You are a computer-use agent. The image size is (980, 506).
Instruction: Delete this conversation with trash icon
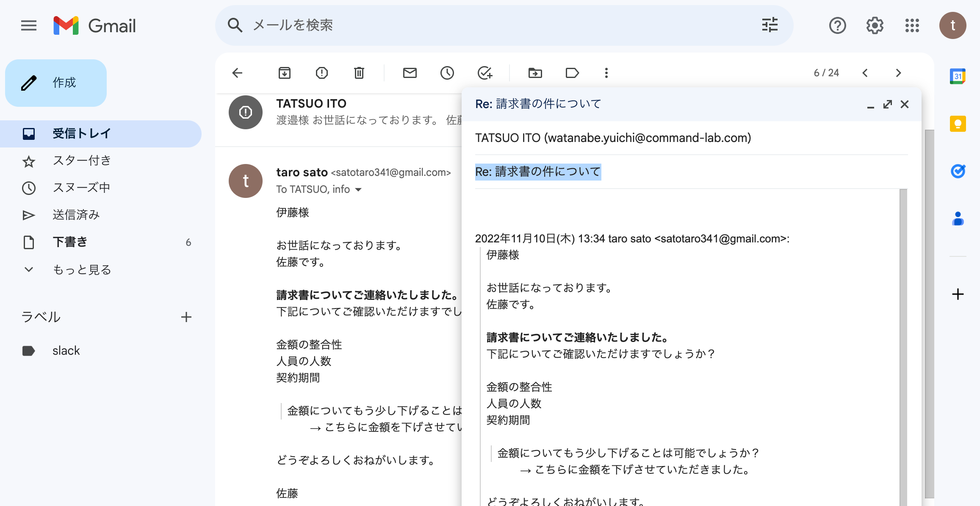[x=359, y=73]
